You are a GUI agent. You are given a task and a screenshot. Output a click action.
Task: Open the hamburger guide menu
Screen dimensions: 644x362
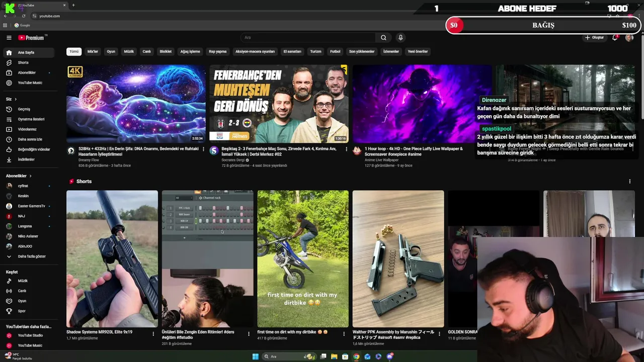point(9,38)
